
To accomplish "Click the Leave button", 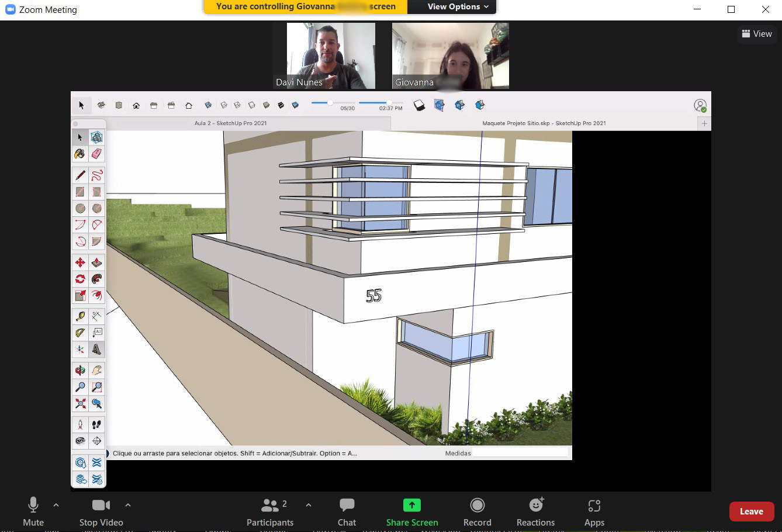I will point(752,511).
